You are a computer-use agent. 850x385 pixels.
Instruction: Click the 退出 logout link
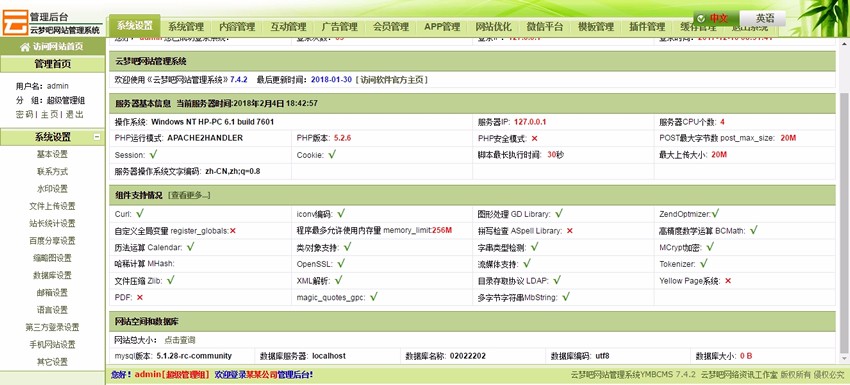(x=75, y=114)
